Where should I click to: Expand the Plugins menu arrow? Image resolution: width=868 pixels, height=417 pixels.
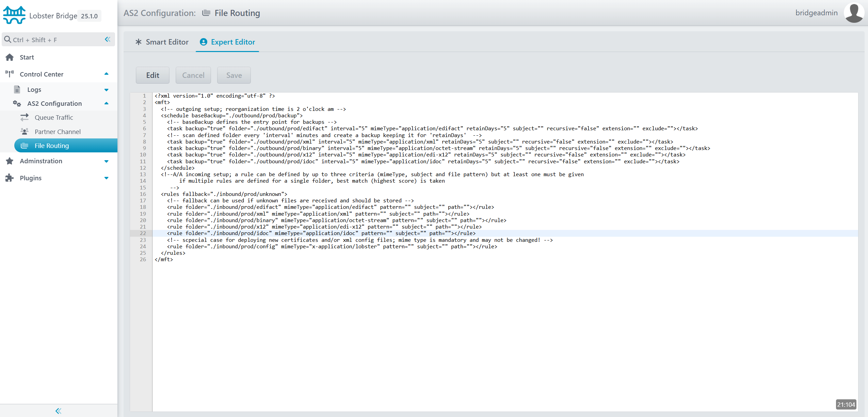tap(106, 178)
